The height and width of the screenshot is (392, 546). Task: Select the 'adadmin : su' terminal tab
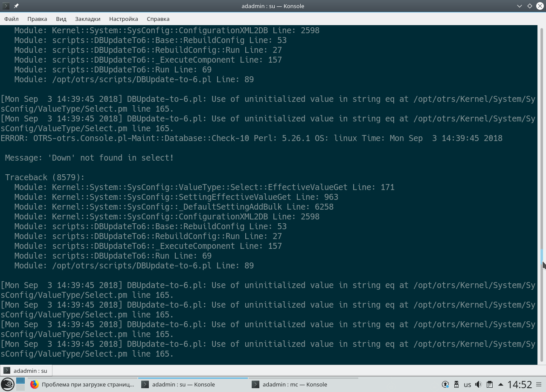pos(26,371)
